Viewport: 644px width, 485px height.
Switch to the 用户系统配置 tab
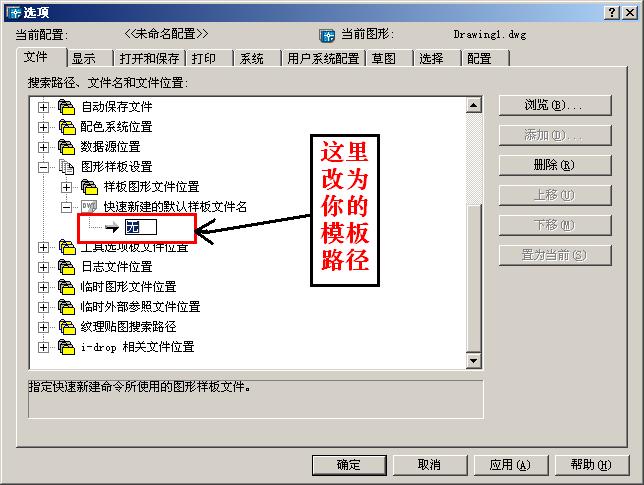click(323, 58)
